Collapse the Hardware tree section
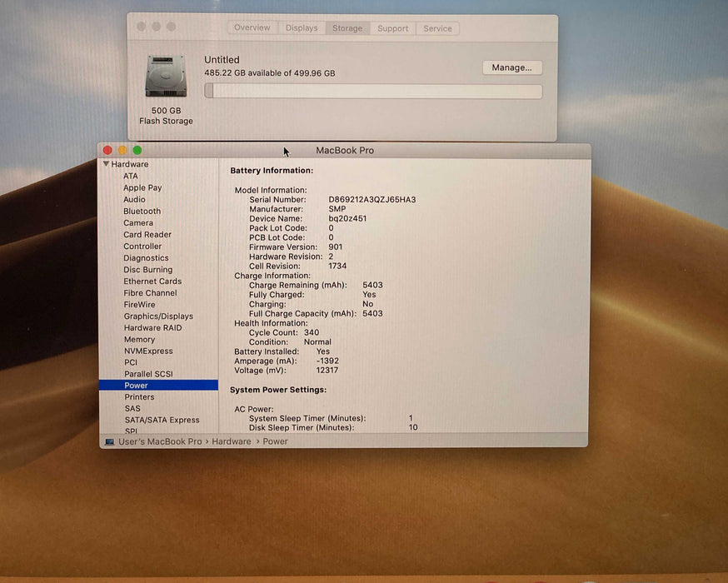 (x=107, y=164)
